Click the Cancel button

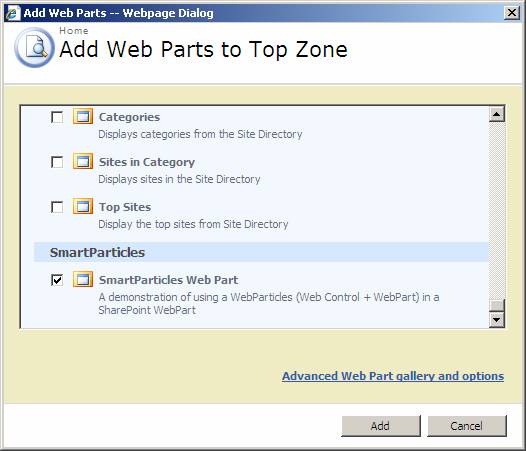[x=467, y=426]
